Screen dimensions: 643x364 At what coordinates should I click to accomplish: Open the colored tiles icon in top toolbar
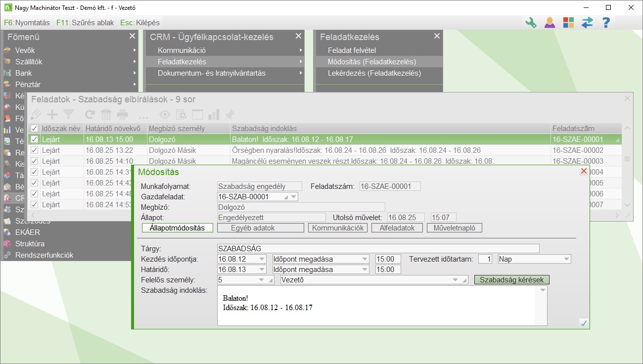[568, 23]
